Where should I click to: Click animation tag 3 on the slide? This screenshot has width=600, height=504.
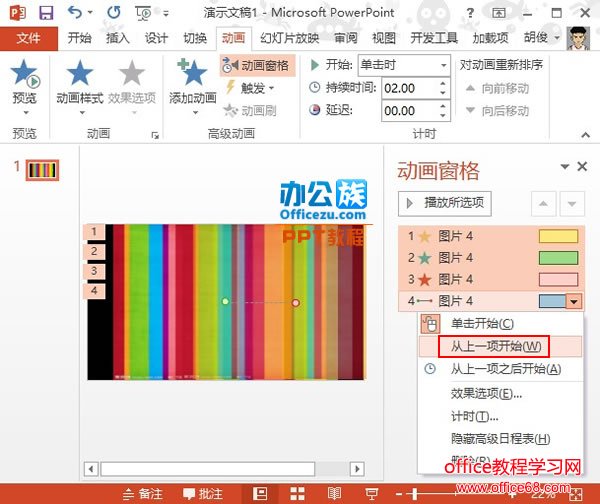(94, 271)
